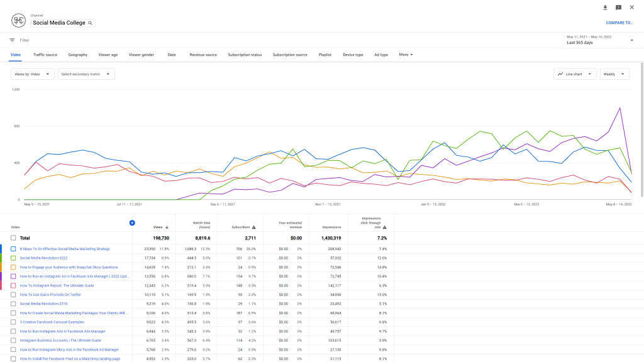
Task: Toggle checkbox for Social Media Revolution 2022
Action: coord(13,258)
